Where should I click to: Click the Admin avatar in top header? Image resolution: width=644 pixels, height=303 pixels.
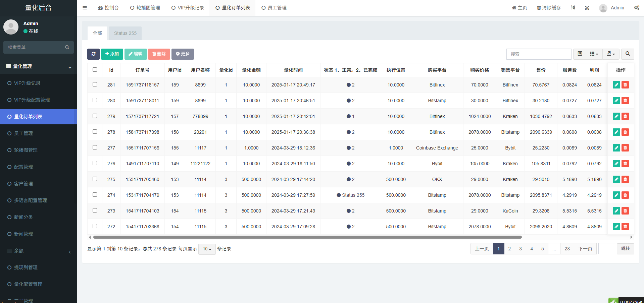[x=603, y=8]
